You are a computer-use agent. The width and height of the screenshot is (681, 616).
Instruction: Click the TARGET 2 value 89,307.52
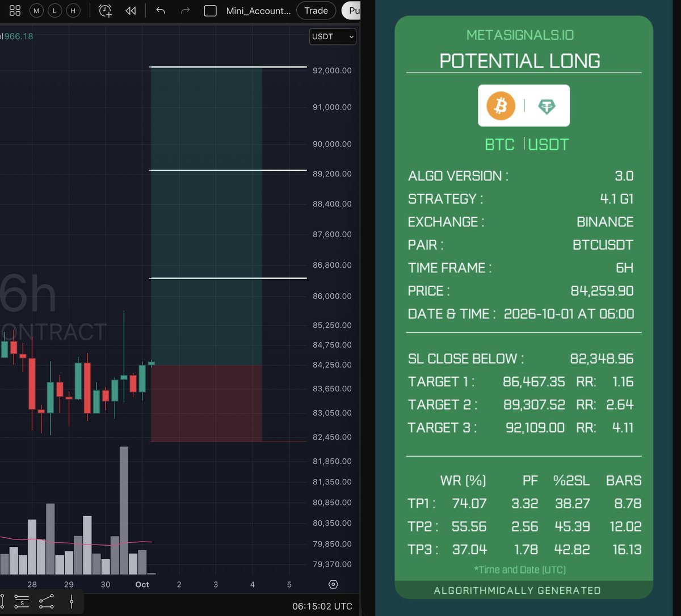534,404
